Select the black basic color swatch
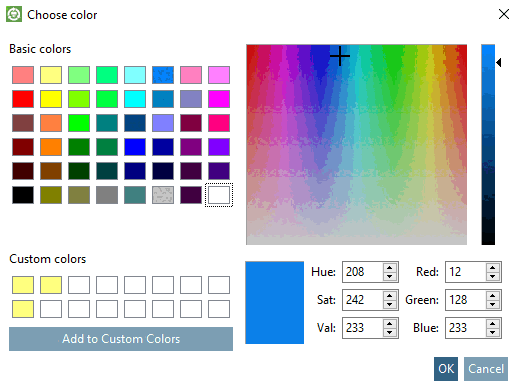This screenshot has width=517, height=391. 23,195
